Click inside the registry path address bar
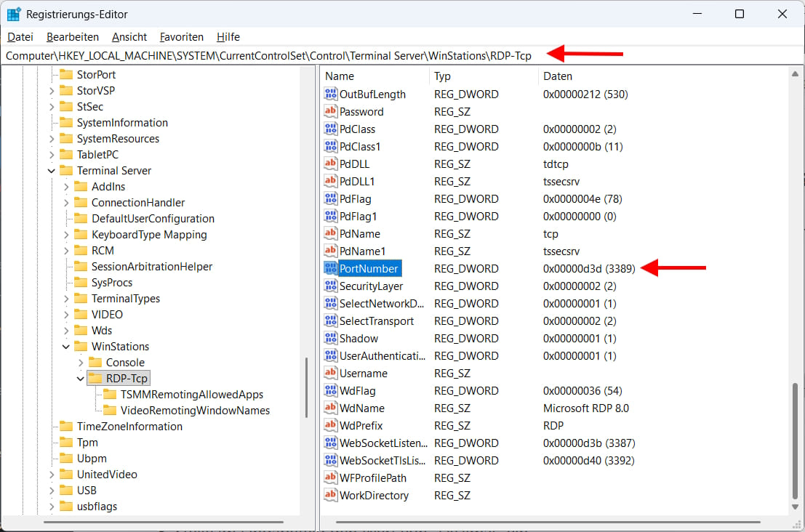 click(x=291, y=55)
